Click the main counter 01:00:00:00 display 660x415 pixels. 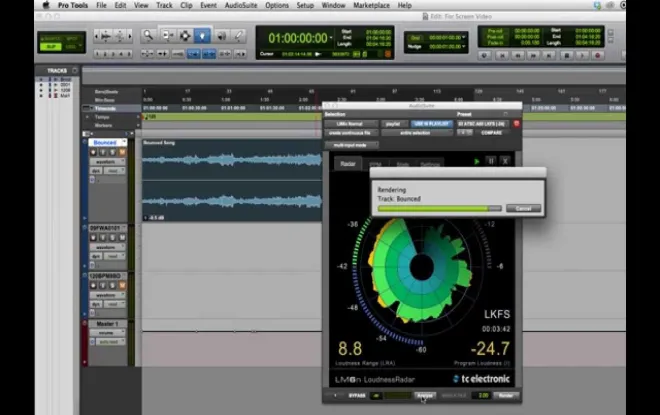[x=298, y=38]
